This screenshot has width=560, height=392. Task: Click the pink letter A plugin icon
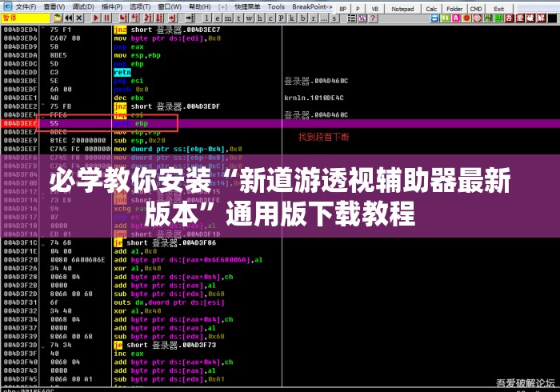point(456,18)
